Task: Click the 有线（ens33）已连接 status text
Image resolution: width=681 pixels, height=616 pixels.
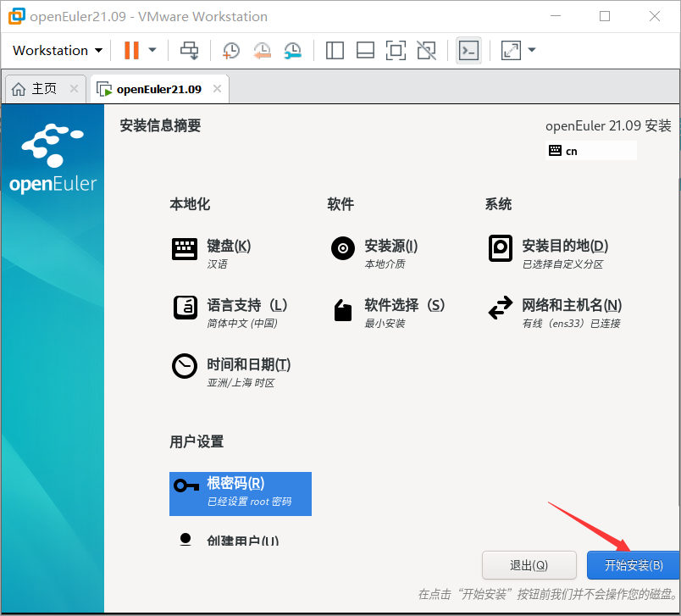Action: (571, 323)
